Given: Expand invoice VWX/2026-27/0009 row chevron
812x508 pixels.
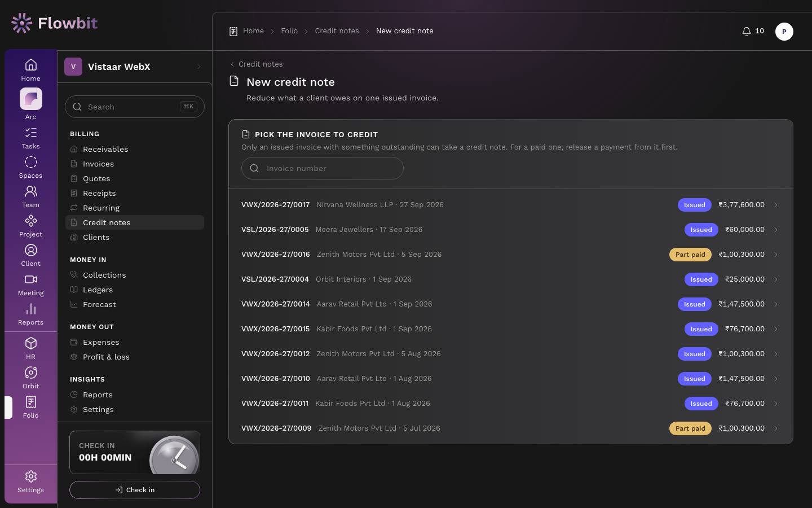Looking at the screenshot, I should (776, 428).
